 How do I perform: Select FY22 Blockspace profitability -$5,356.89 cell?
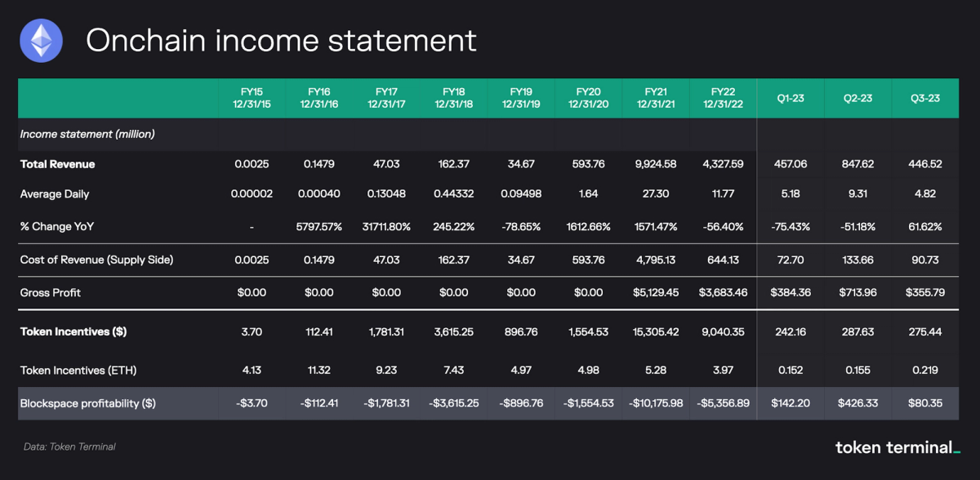[723, 403]
